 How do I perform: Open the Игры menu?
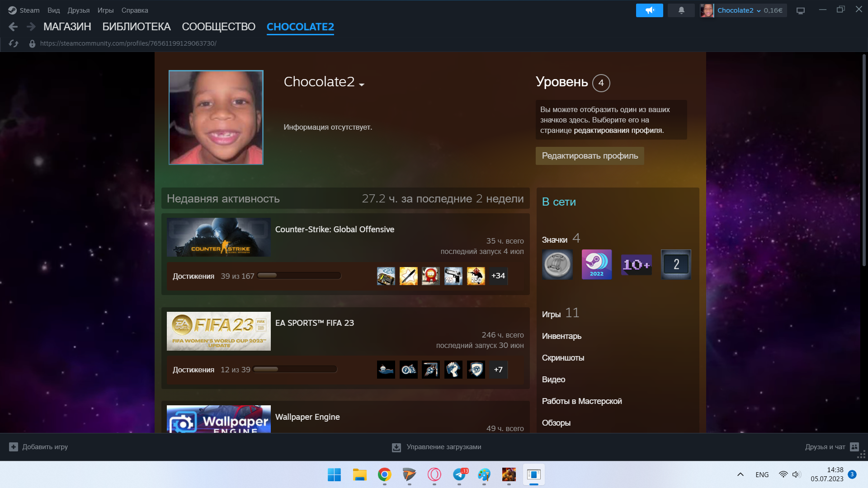tap(106, 10)
